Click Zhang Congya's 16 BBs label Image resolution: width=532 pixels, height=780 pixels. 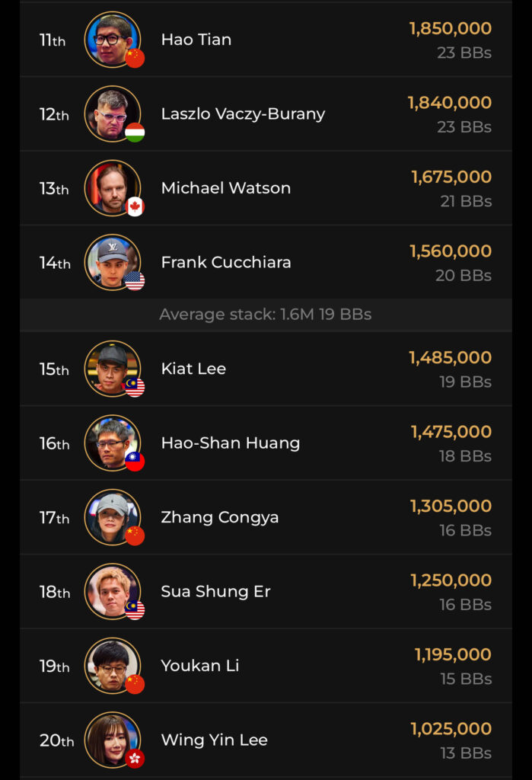[x=465, y=530]
